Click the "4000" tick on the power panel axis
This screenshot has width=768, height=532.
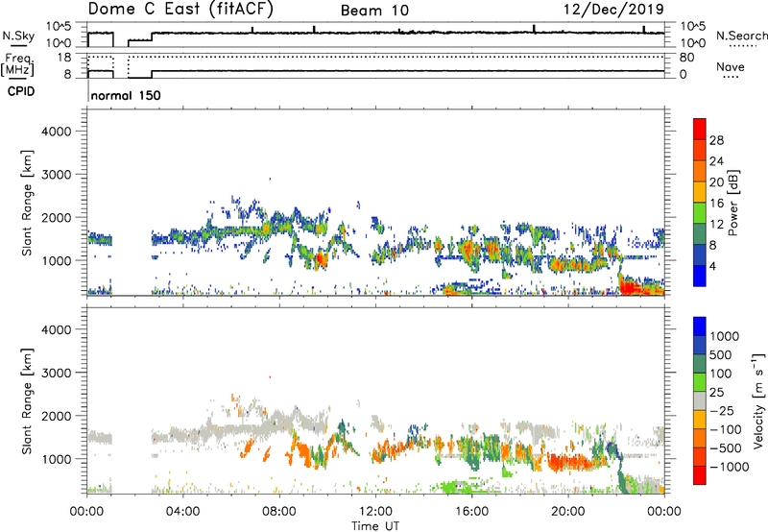[x=56, y=132]
